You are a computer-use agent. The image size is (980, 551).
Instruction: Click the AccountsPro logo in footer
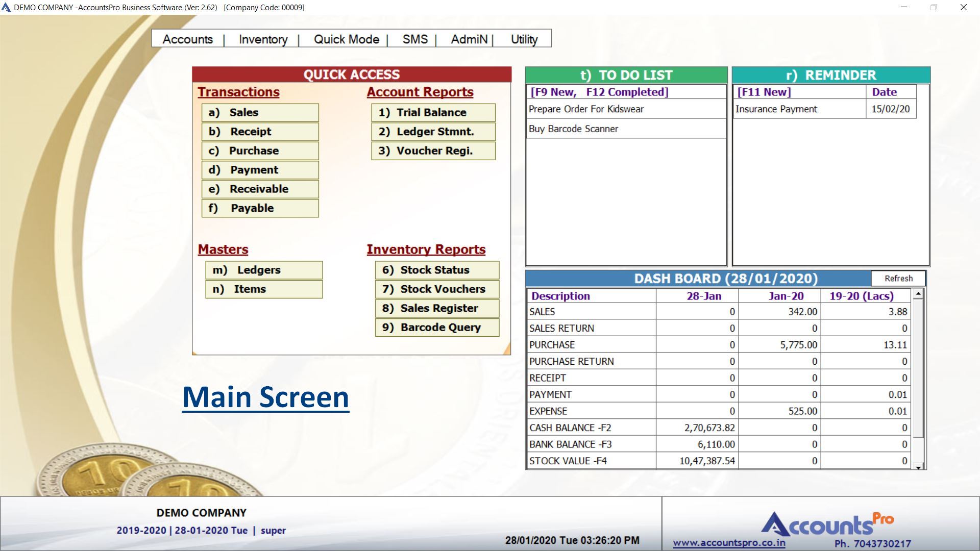(x=827, y=524)
